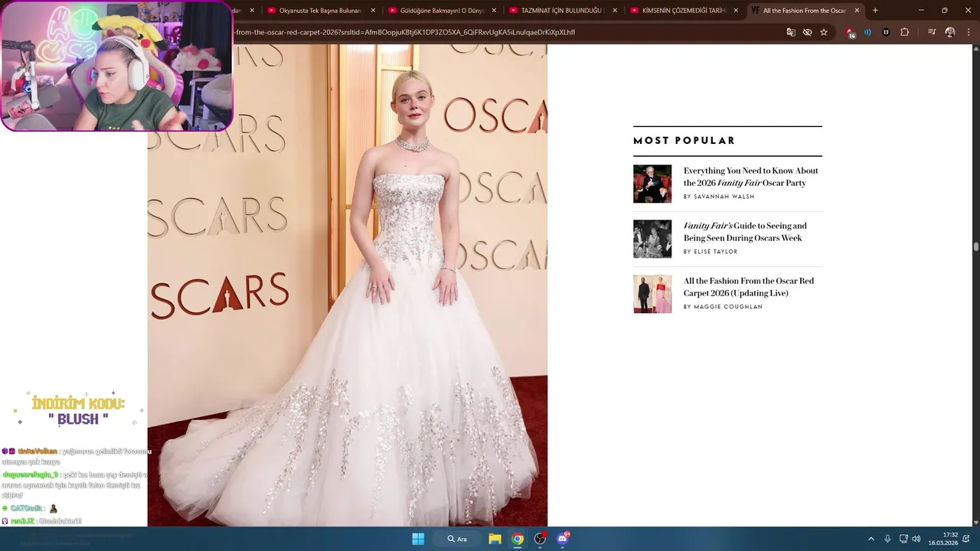
Task: Close the 'TAZMİNAT İÇİN BULUNDUĞU' tab
Action: 615,11
